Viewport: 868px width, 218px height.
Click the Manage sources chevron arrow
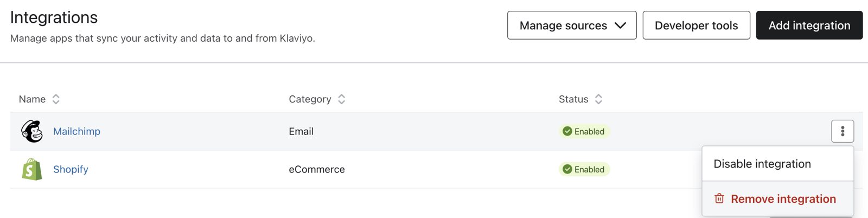coord(621,25)
